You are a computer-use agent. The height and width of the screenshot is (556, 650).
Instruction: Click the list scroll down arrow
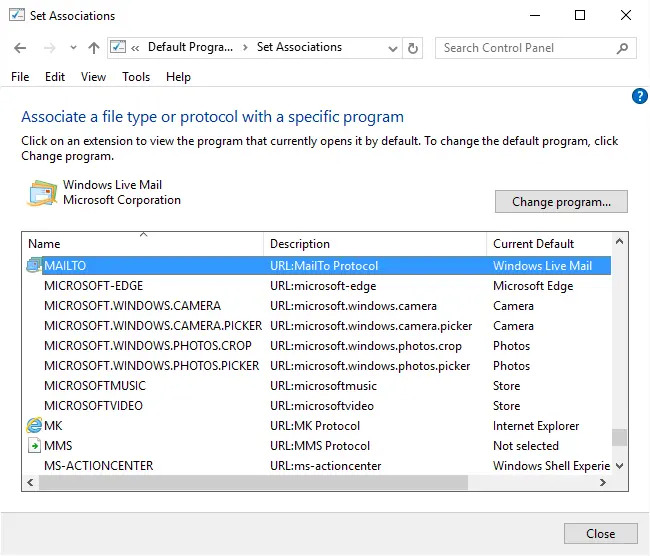tap(619, 466)
